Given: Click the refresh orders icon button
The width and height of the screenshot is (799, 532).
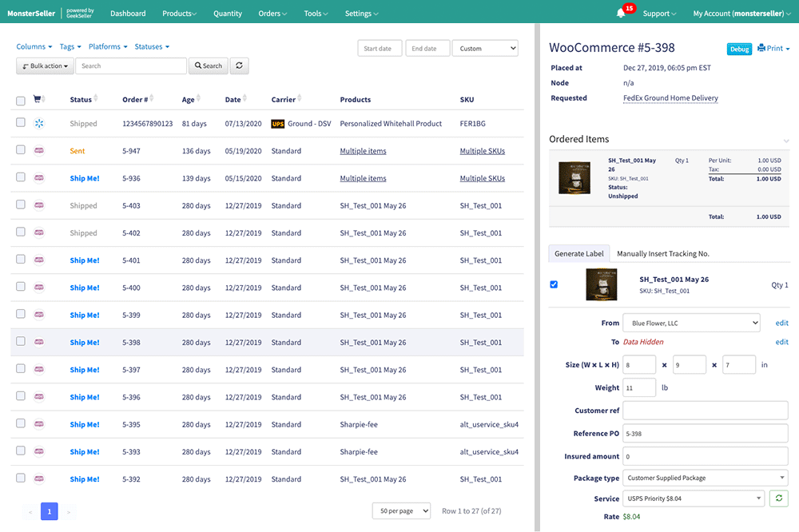Looking at the screenshot, I should [240, 66].
